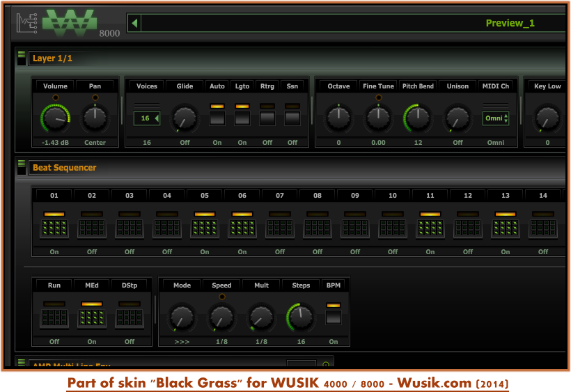The width and height of the screenshot is (571, 392).
Task: Open the Voices count selector
Action: click(x=147, y=118)
